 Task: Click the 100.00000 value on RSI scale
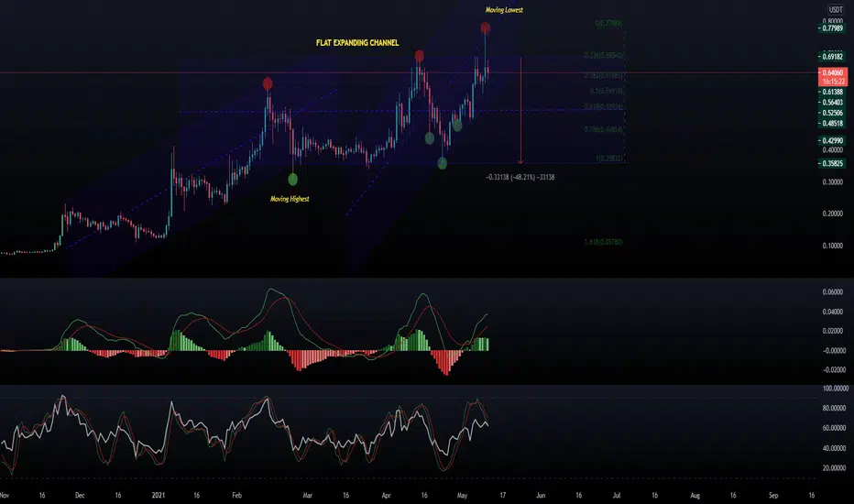point(835,389)
